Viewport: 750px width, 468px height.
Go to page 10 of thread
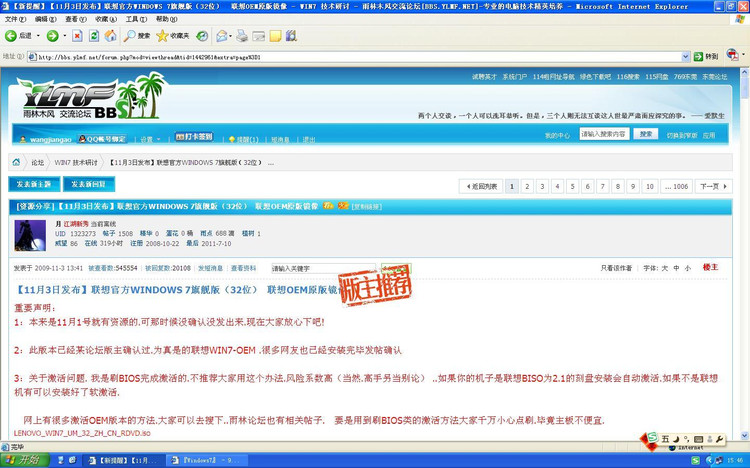(650, 186)
